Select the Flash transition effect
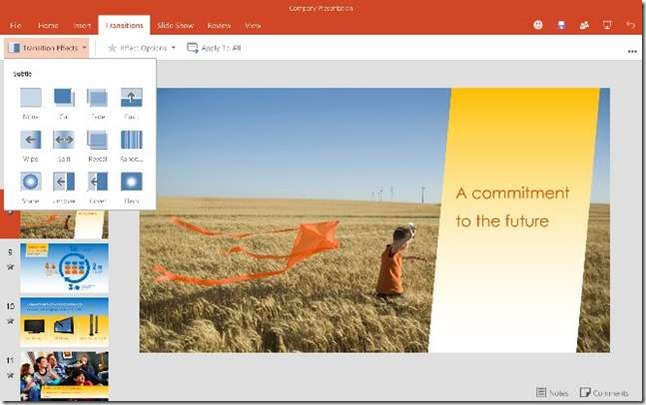The height and width of the screenshot is (405, 646). (131, 182)
